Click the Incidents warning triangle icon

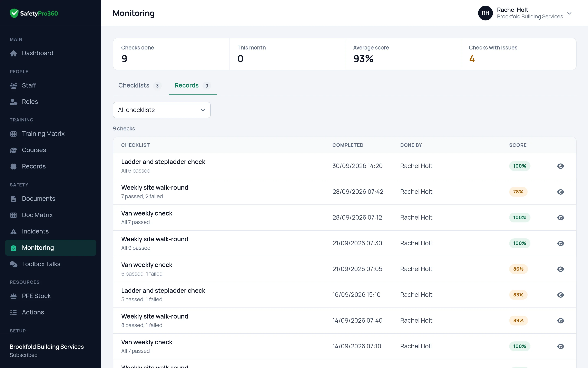pos(14,231)
